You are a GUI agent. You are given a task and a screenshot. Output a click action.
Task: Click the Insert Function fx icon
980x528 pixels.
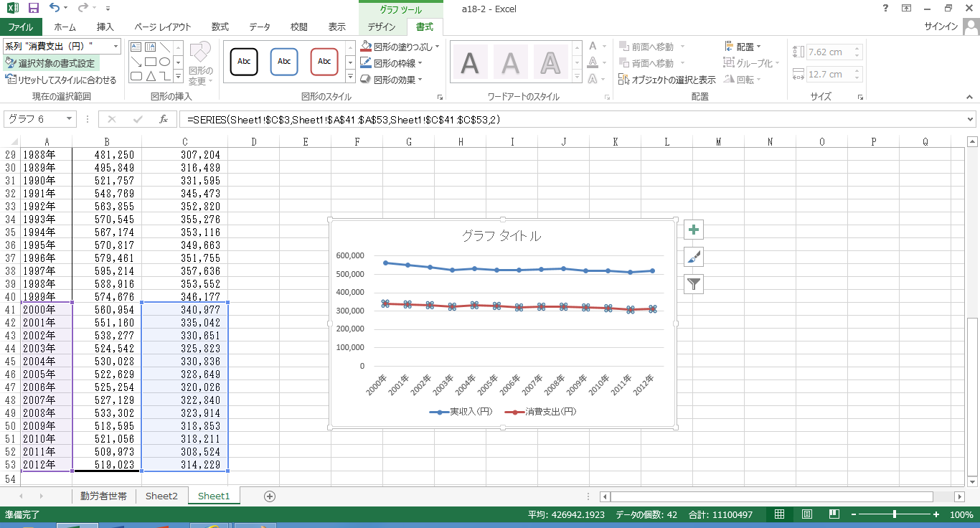(x=164, y=119)
